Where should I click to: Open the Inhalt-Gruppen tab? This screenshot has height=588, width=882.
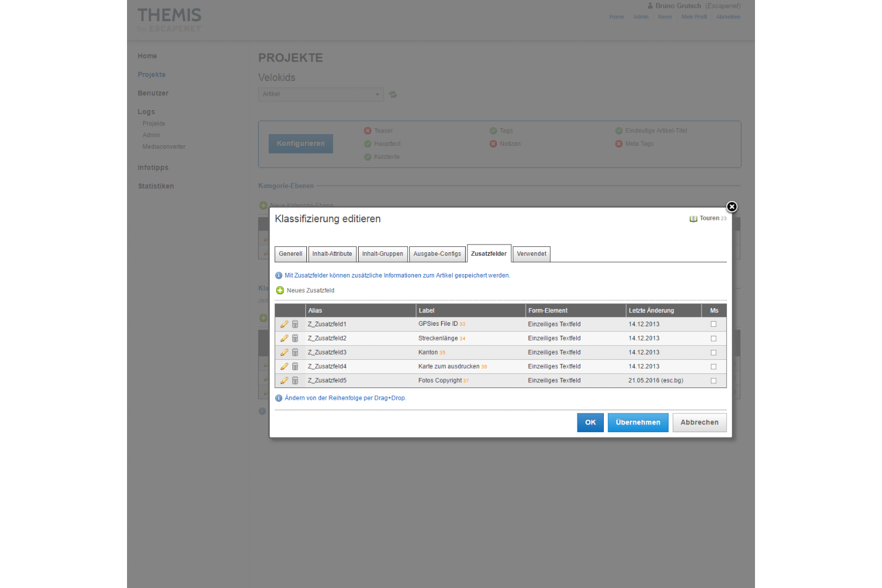tap(382, 254)
